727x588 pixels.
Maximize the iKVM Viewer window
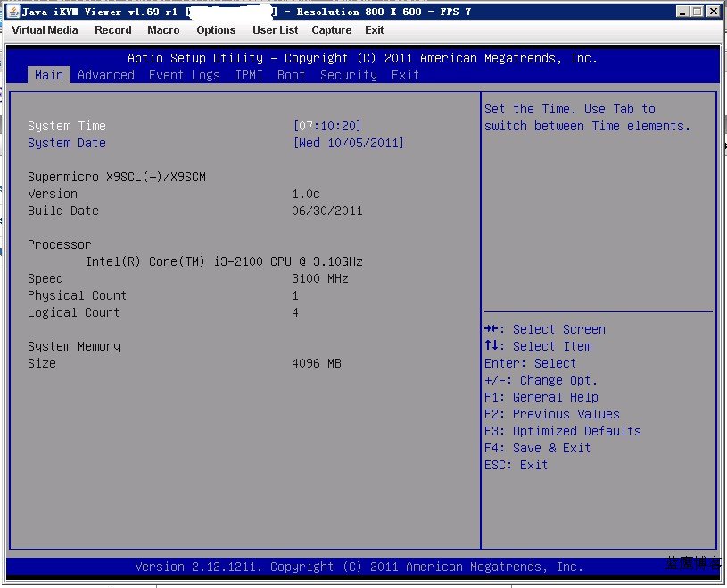[x=697, y=12]
